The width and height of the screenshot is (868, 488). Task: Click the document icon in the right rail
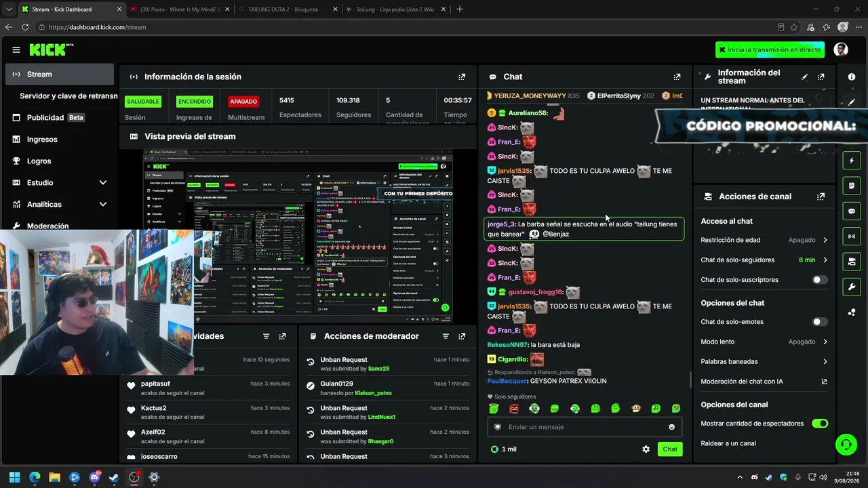coord(852,186)
